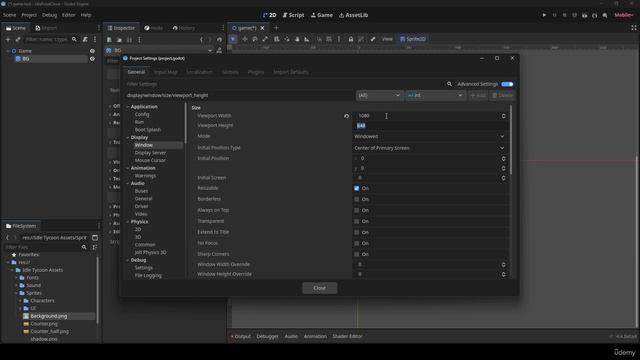
Task: Enable the Sharp Corners checkbox
Action: [356, 254]
